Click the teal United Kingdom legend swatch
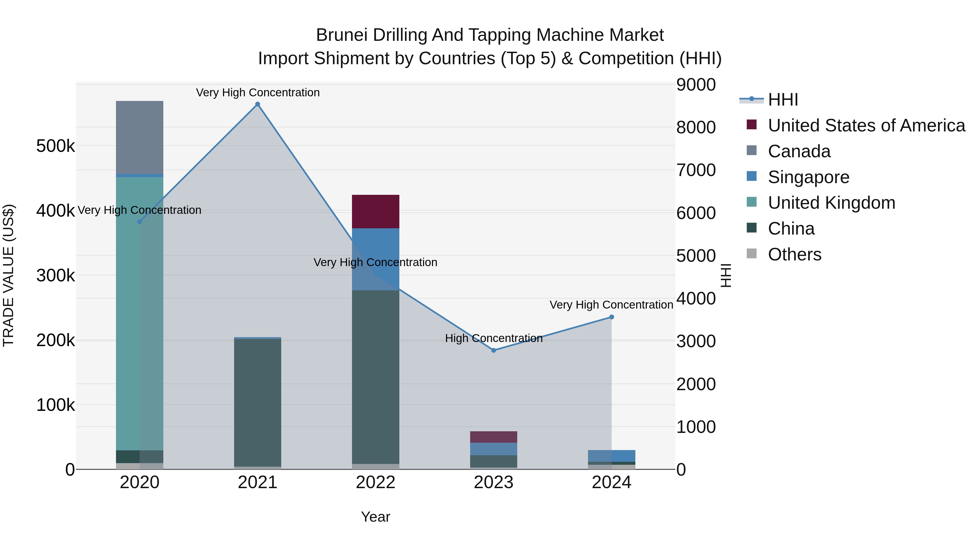 pyautogui.click(x=752, y=202)
